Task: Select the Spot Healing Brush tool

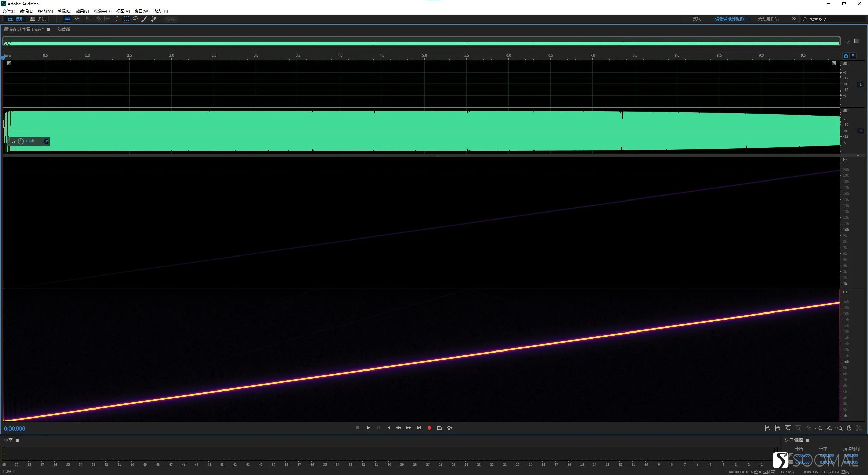Action: pos(153,19)
